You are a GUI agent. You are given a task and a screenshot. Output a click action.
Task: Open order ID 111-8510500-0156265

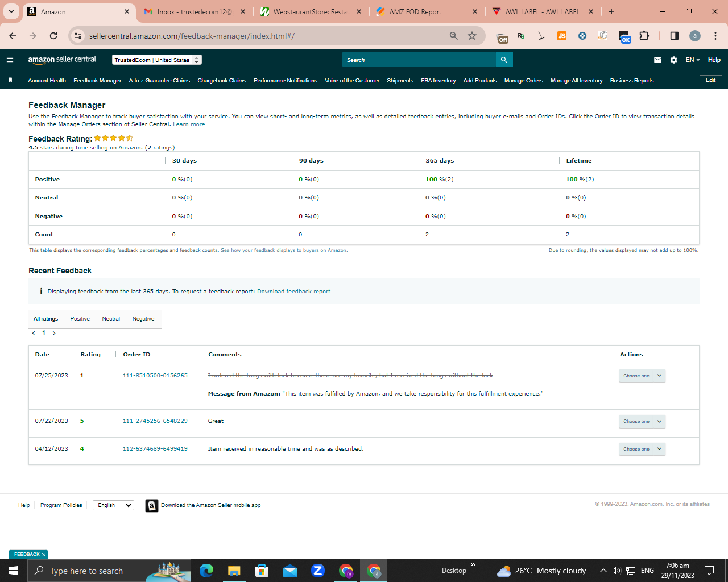(x=155, y=376)
